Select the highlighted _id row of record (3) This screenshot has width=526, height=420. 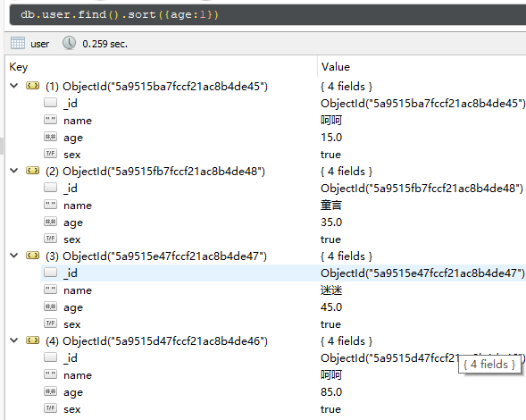pos(283,273)
